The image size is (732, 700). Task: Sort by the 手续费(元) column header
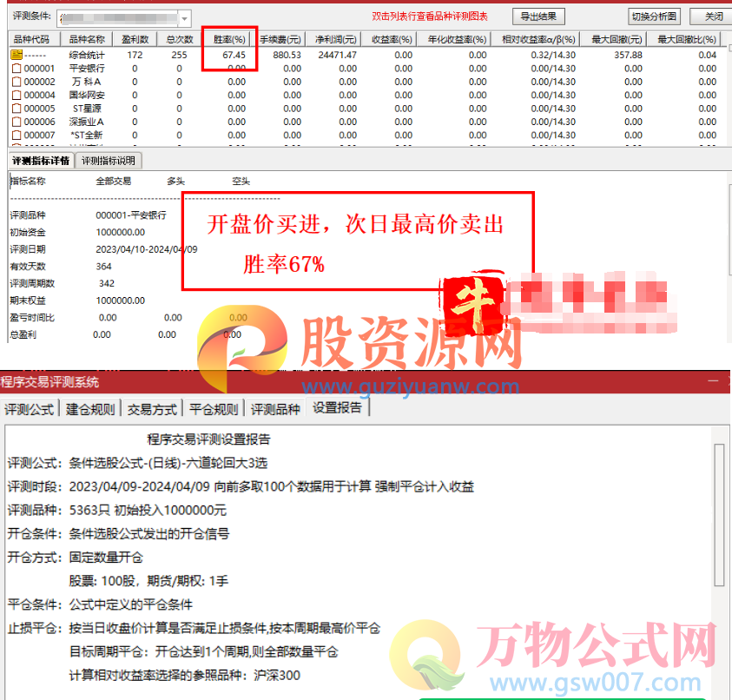coord(280,39)
